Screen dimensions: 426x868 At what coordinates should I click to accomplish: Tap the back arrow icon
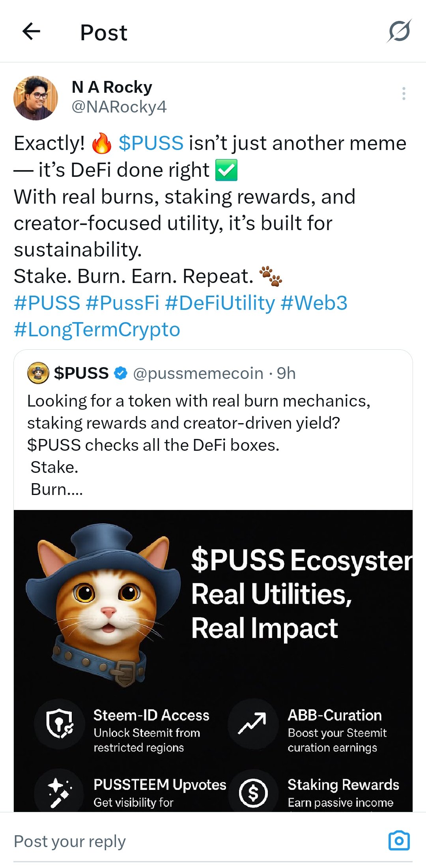(32, 32)
